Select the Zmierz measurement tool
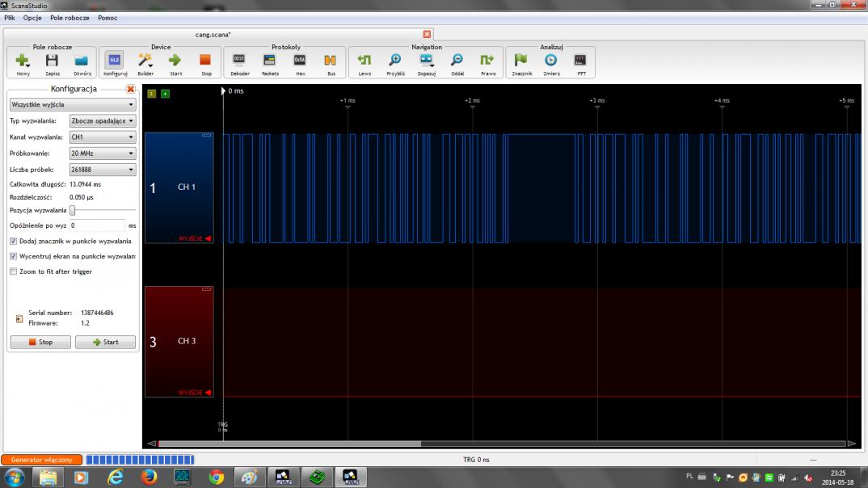Screen dimensions: 868x488 pos(550,61)
